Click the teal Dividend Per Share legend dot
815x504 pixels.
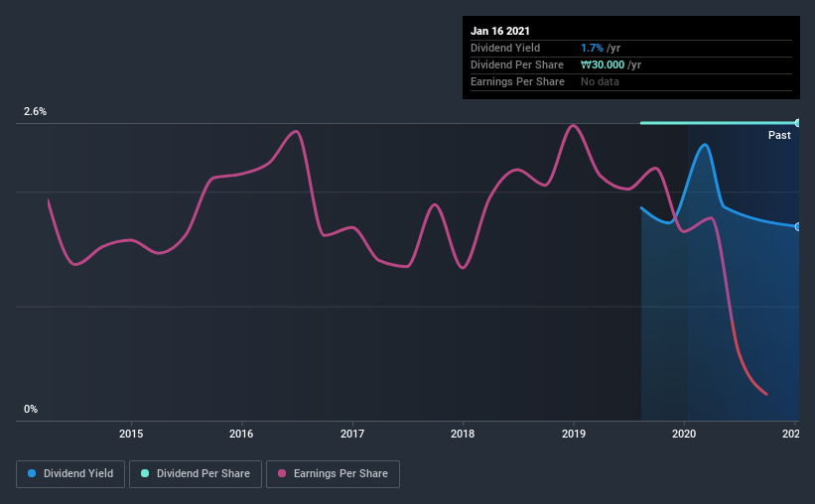145,473
